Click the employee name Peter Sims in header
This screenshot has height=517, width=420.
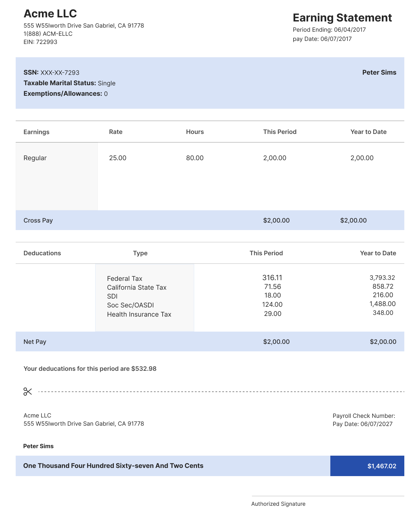(x=379, y=72)
